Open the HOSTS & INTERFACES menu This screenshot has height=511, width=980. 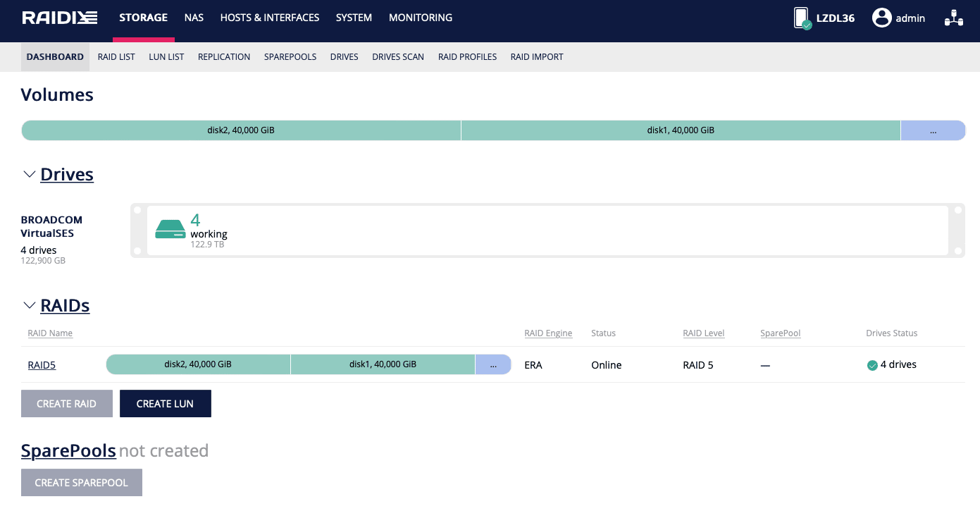(270, 18)
